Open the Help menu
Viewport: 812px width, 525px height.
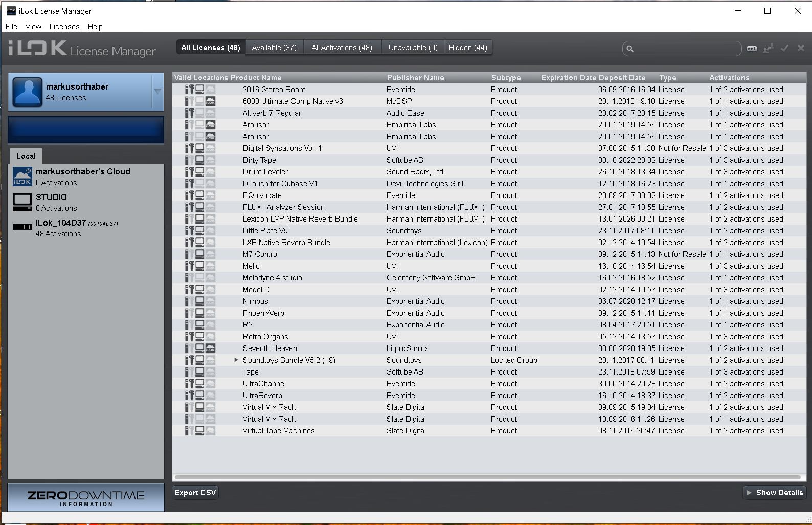pos(95,27)
